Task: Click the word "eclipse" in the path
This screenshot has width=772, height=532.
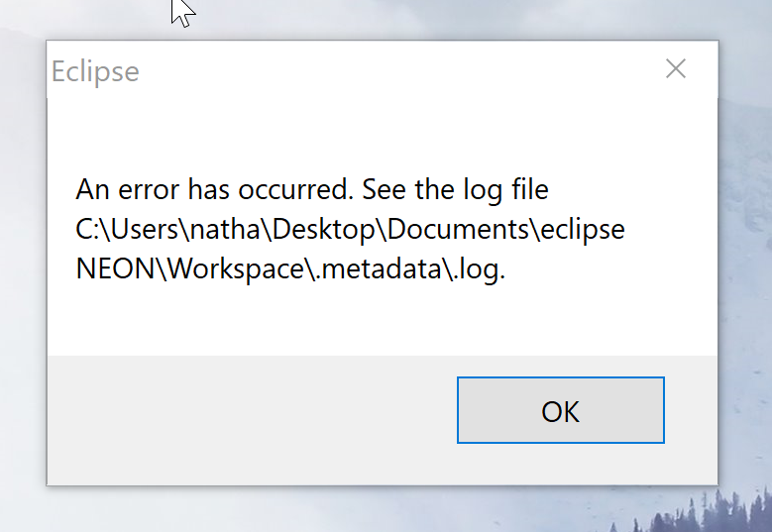Action: click(583, 230)
